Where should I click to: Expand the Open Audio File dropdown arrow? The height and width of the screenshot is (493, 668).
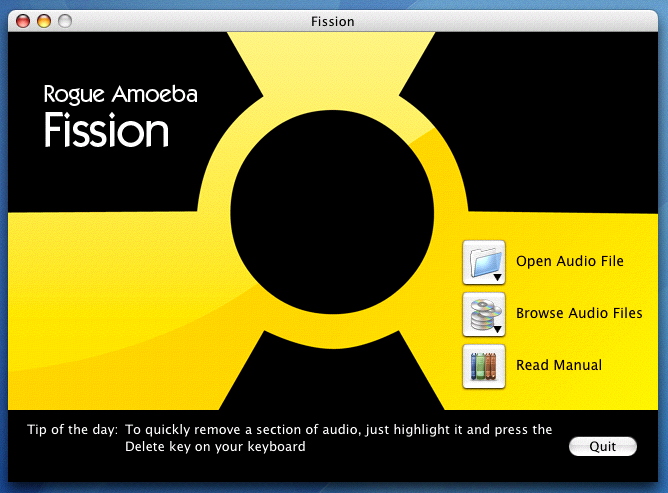[x=497, y=278]
